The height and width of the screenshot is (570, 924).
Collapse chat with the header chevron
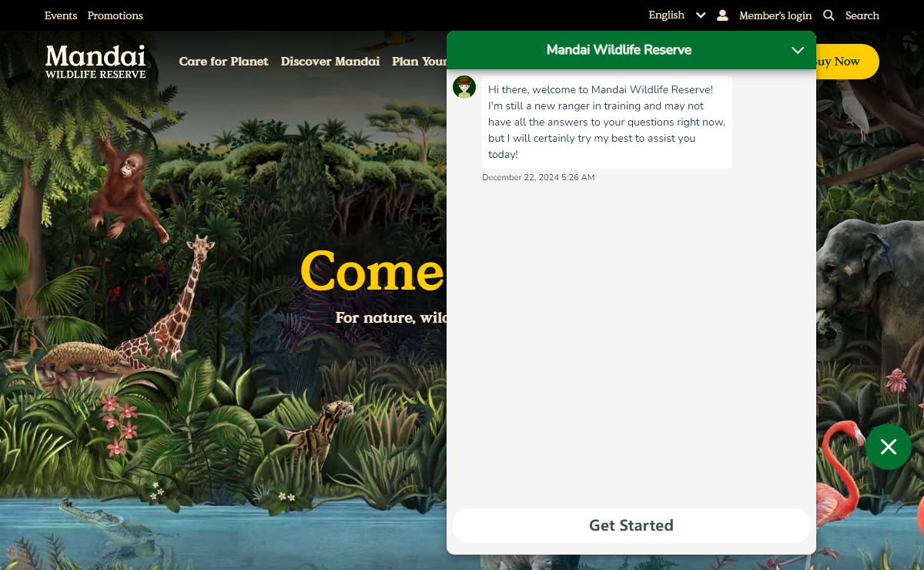point(798,50)
